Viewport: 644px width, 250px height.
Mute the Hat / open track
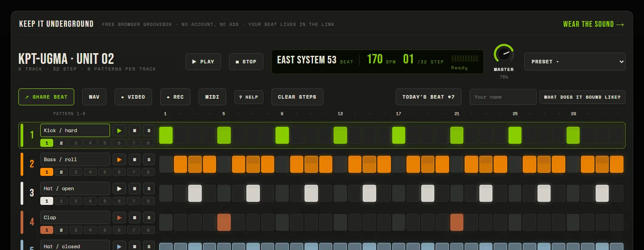click(135, 188)
